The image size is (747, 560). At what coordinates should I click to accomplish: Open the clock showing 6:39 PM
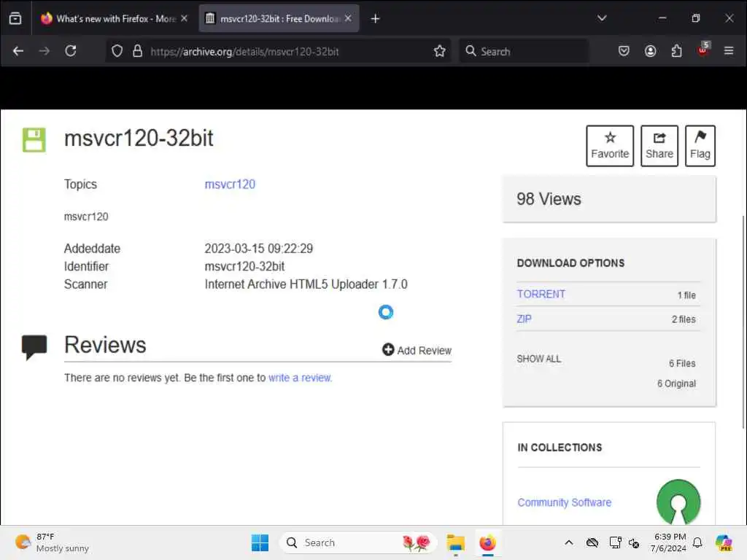click(x=668, y=542)
